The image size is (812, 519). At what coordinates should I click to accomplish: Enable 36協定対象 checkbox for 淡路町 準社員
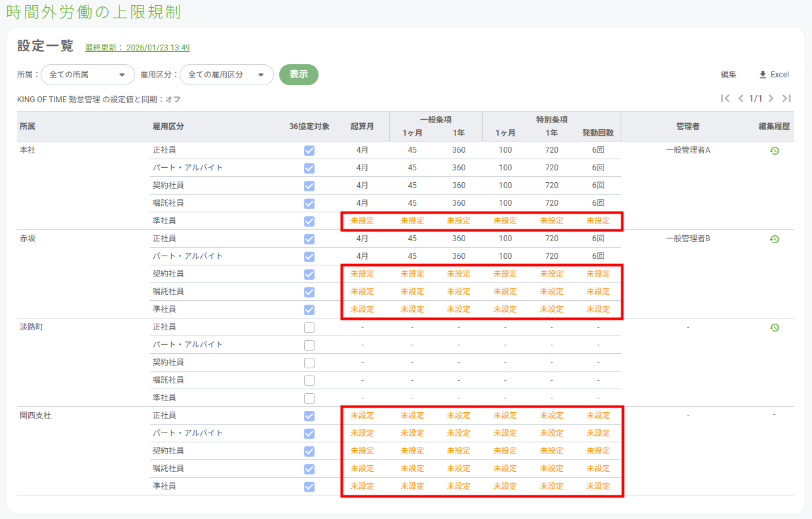click(x=309, y=398)
